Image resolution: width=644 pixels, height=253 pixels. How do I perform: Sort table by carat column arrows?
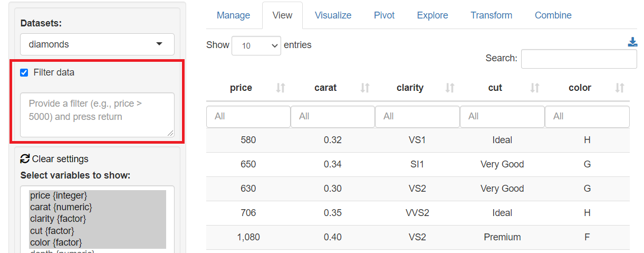[365, 88]
